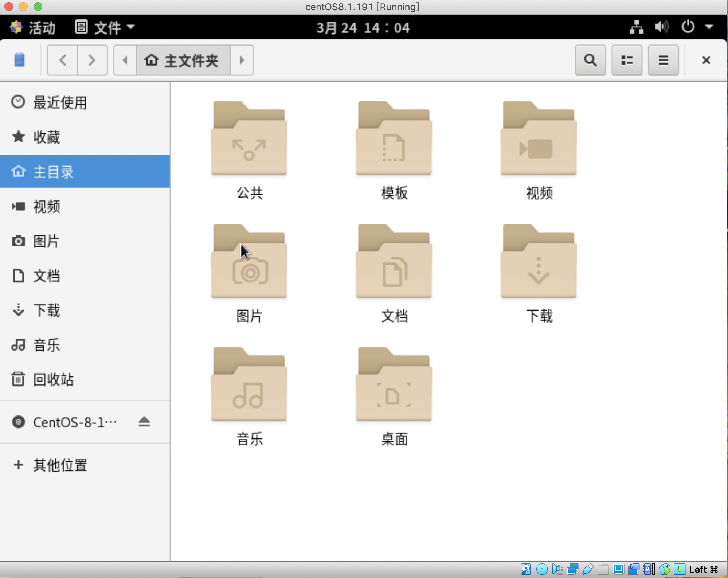The width and height of the screenshot is (728, 578).
Task: Click the blue Files app icon in the header bar
Action: (x=19, y=60)
